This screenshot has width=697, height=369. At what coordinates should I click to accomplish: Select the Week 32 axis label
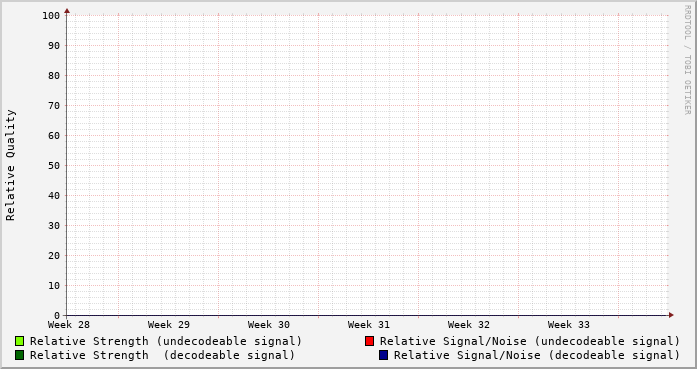469,325
